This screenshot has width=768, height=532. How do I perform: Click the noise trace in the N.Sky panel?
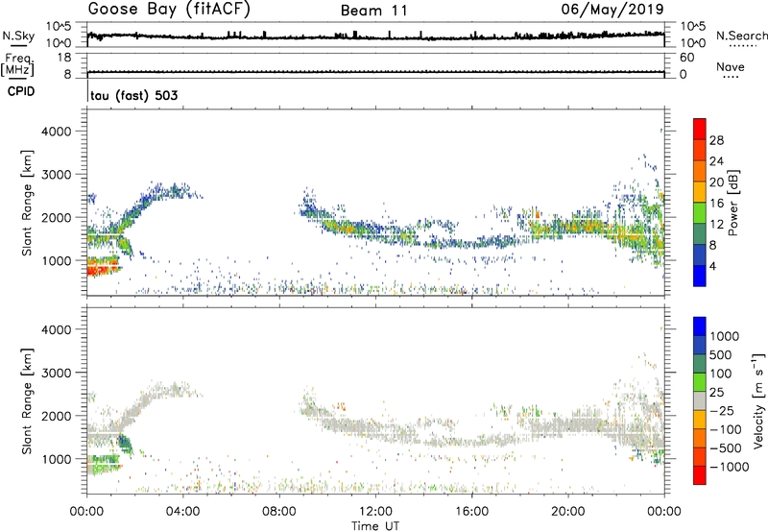(x=375, y=36)
